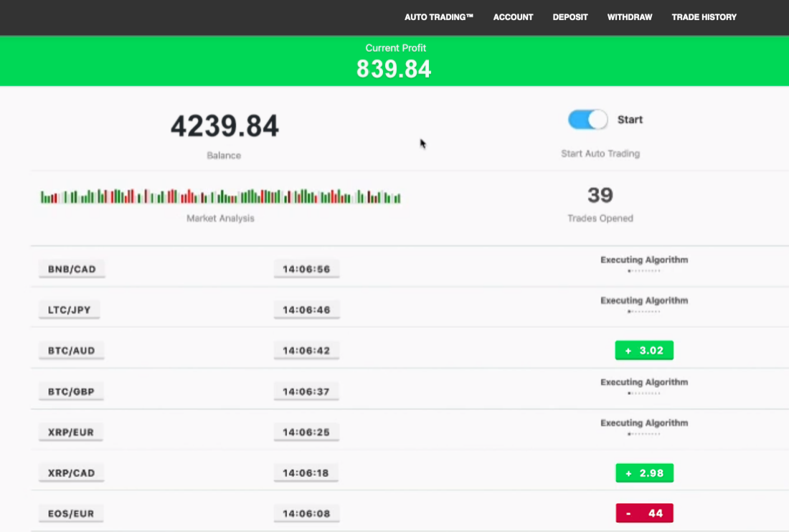Viewport: 789px width, 532px height.
Task: Click the Market Analysis candlestick chart
Action: pos(220,196)
